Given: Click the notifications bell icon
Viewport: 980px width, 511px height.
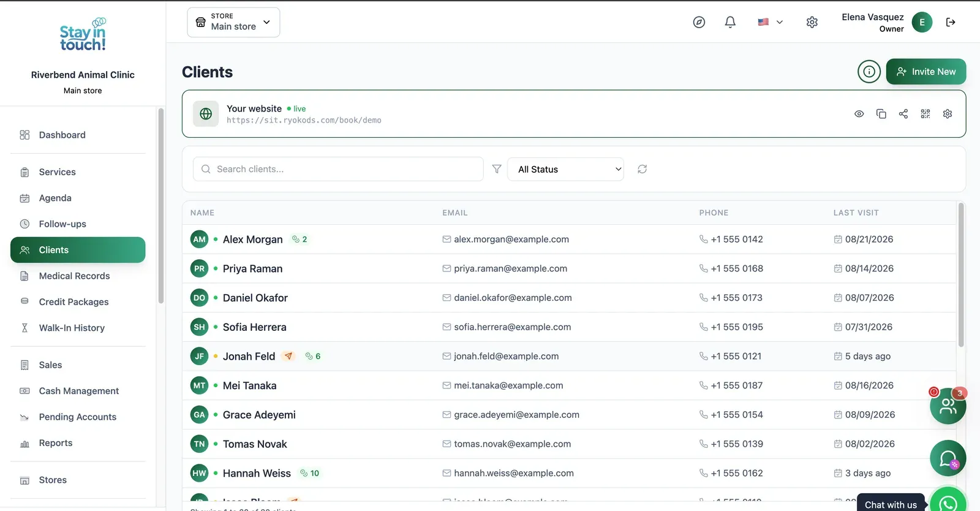Looking at the screenshot, I should pyautogui.click(x=729, y=22).
